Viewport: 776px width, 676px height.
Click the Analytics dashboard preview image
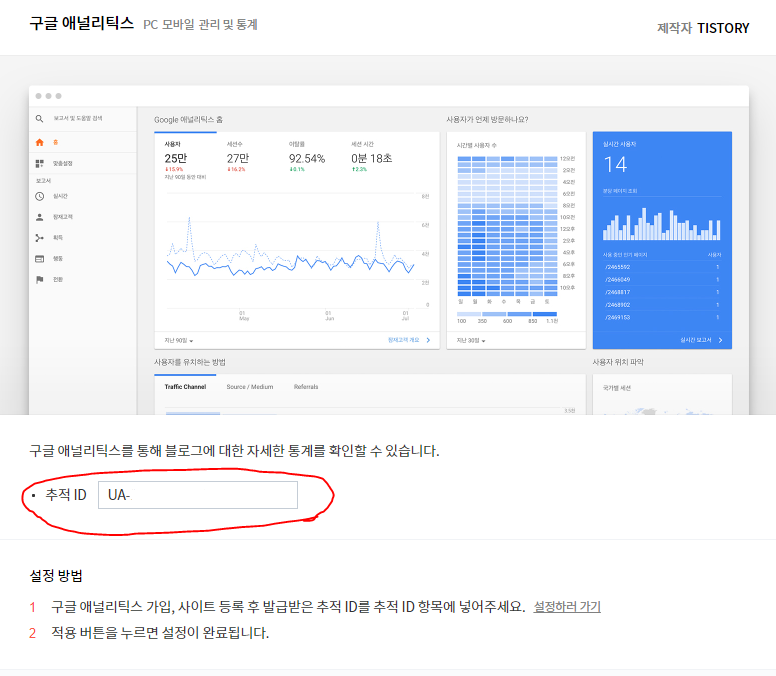coord(388,250)
